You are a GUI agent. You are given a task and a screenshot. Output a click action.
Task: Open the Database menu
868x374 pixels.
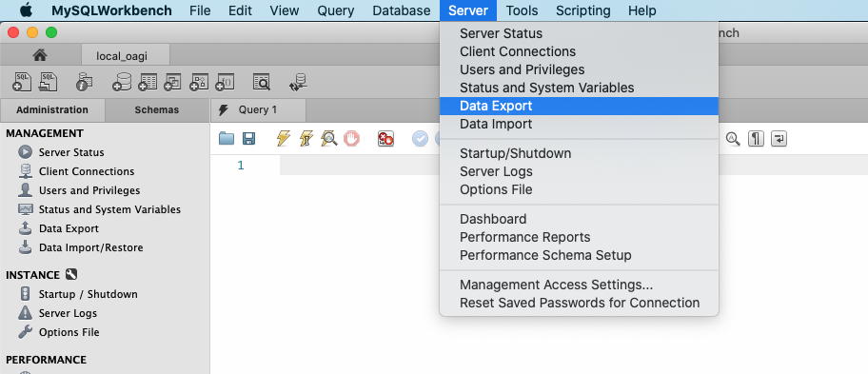tap(402, 10)
